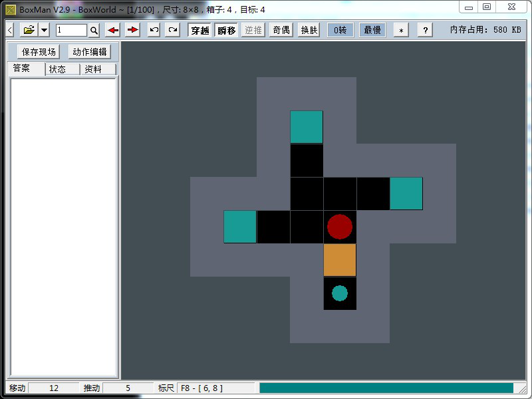Click the magnifier search level icon
The height and width of the screenshot is (399, 532).
pyautogui.click(x=94, y=30)
